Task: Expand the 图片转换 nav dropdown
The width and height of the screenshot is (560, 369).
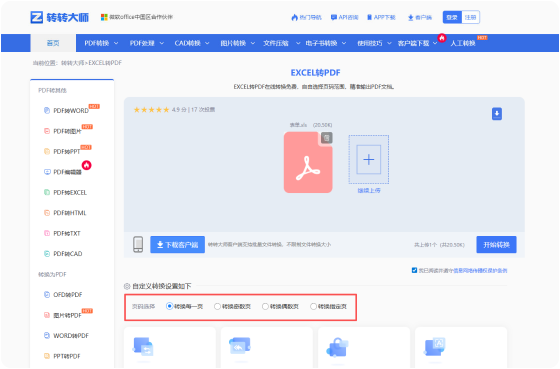Action: 238,43
